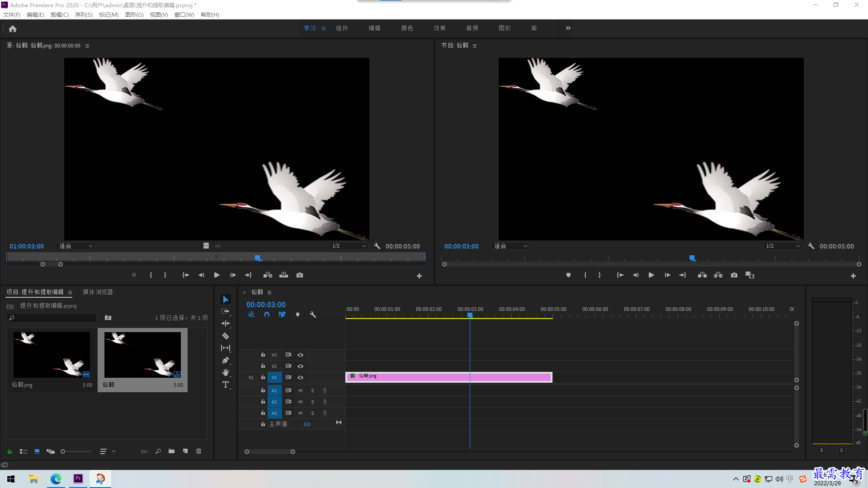The width and height of the screenshot is (868, 488).
Task: Expand the workspace overflow chevron
Action: pos(568,28)
